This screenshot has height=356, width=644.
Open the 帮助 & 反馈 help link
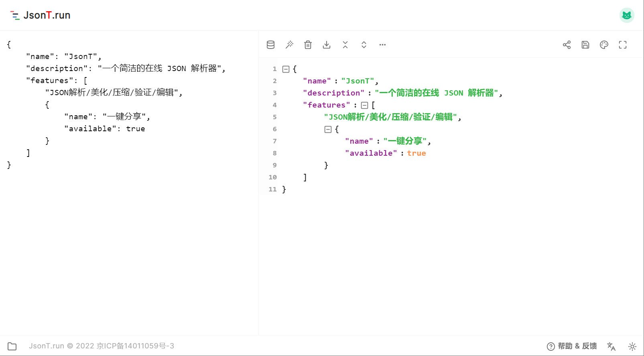coord(572,346)
